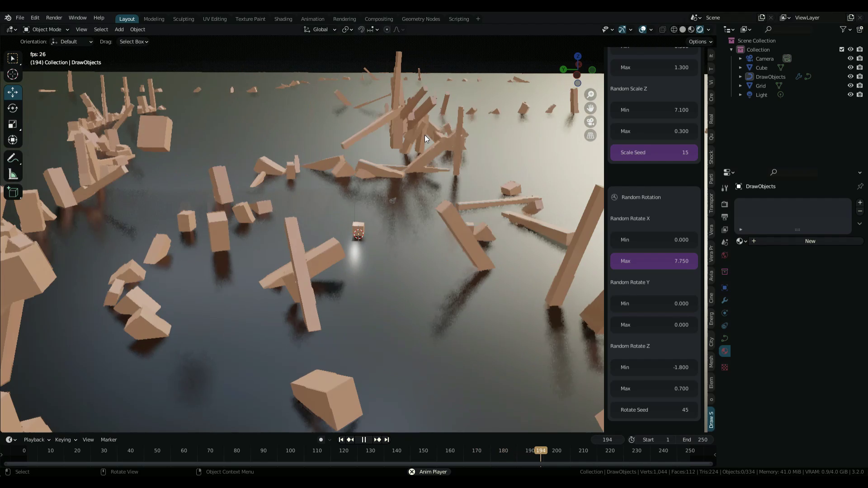Open the Options dropdown in the viewport header
This screenshot has height=488, width=868.
700,41
